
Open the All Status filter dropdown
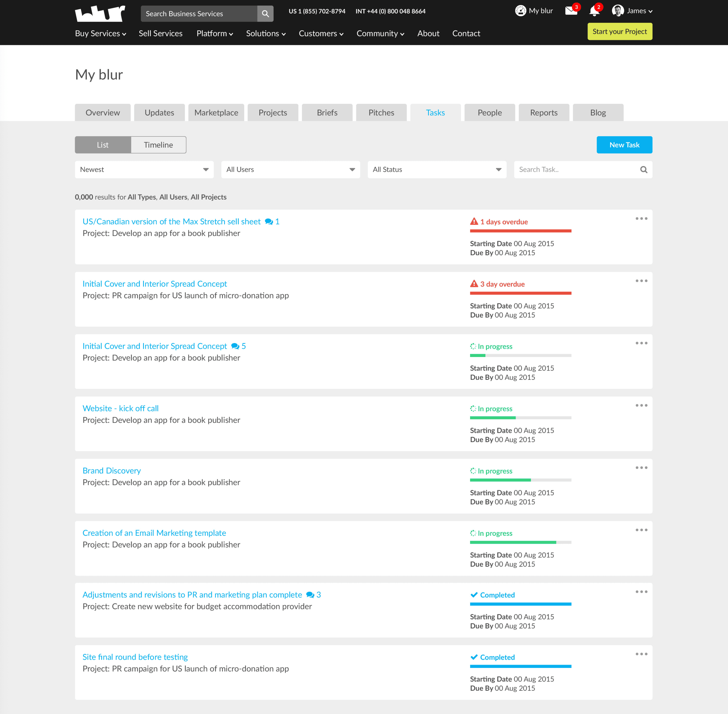(437, 169)
